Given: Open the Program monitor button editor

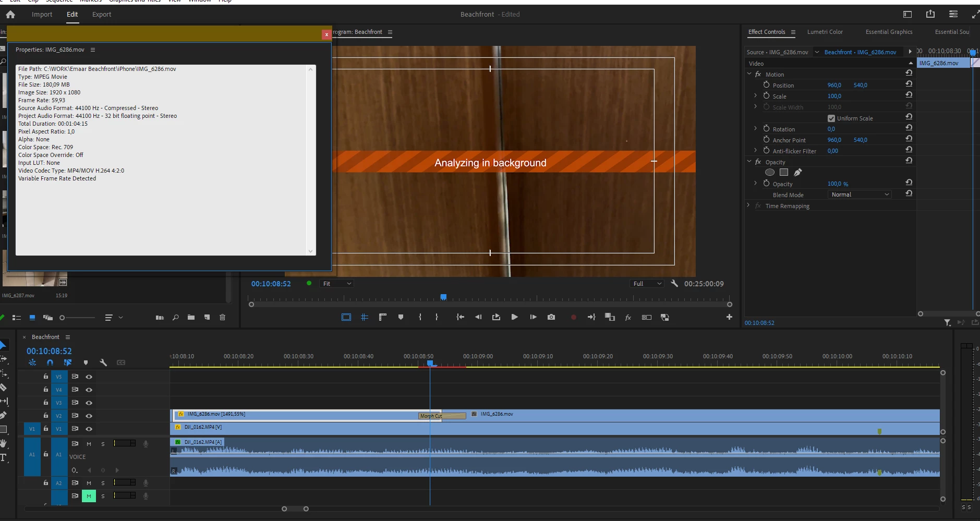Looking at the screenshot, I should click(x=729, y=317).
